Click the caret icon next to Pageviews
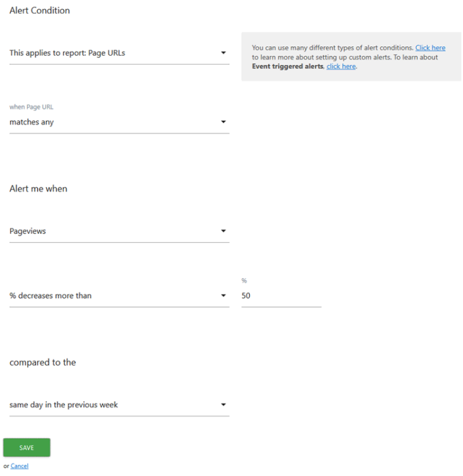The width and height of the screenshot is (463, 476). [223, 231]
